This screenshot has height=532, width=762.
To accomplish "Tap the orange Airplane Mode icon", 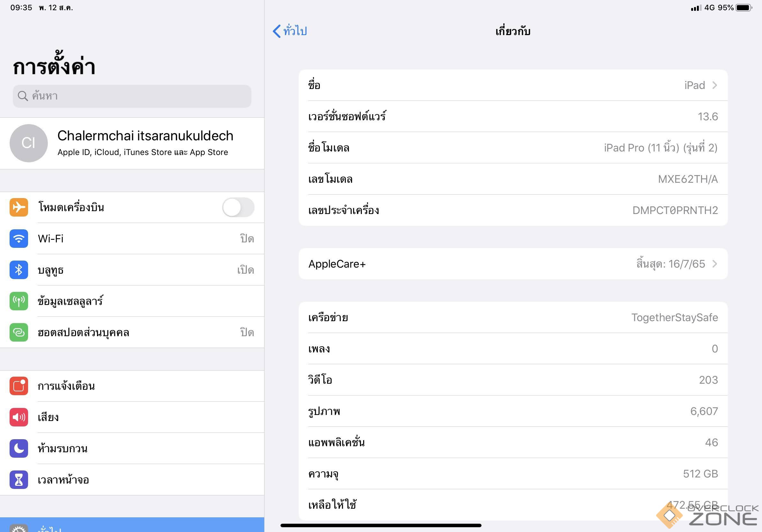I will tap(19, 207).
